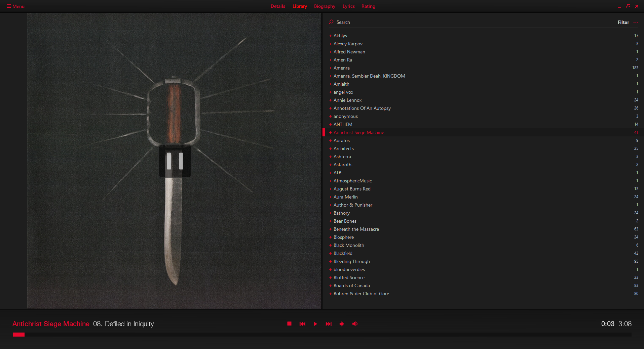
Task: Expand the Antichrist Siege Machine entry
Action: coord(330,132)
